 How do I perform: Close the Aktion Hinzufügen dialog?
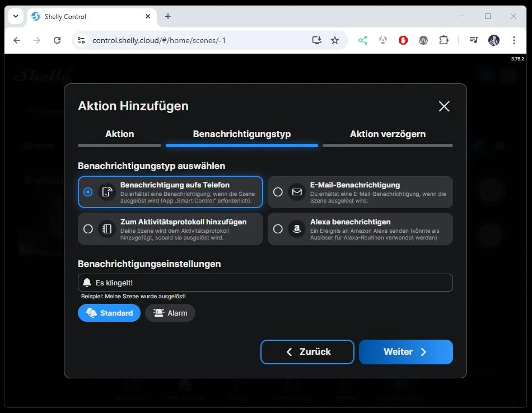[x=444, y=106]
